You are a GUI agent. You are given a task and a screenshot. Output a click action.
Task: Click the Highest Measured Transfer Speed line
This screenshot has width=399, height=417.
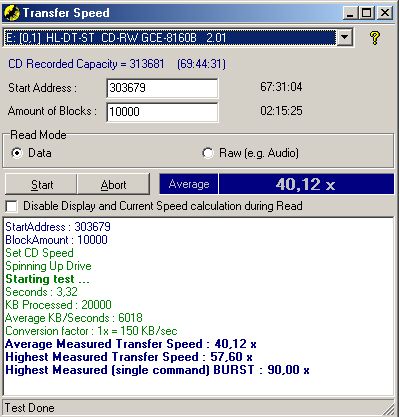tap(129, 357)
